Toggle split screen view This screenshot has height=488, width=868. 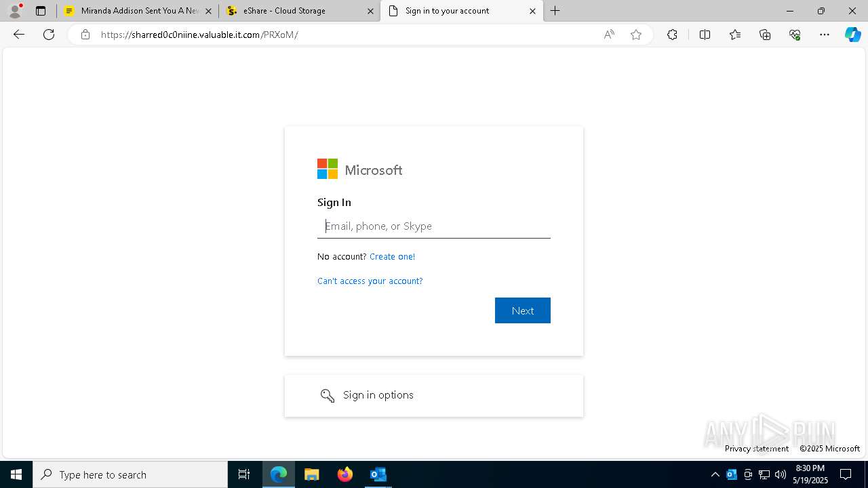pyautogui.click(x=705, y=35)
